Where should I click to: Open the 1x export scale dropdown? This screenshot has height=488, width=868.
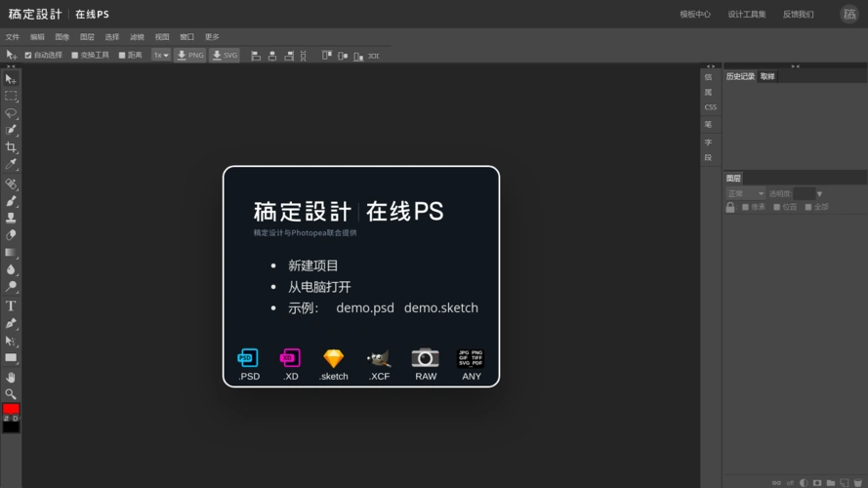point(161,56)
